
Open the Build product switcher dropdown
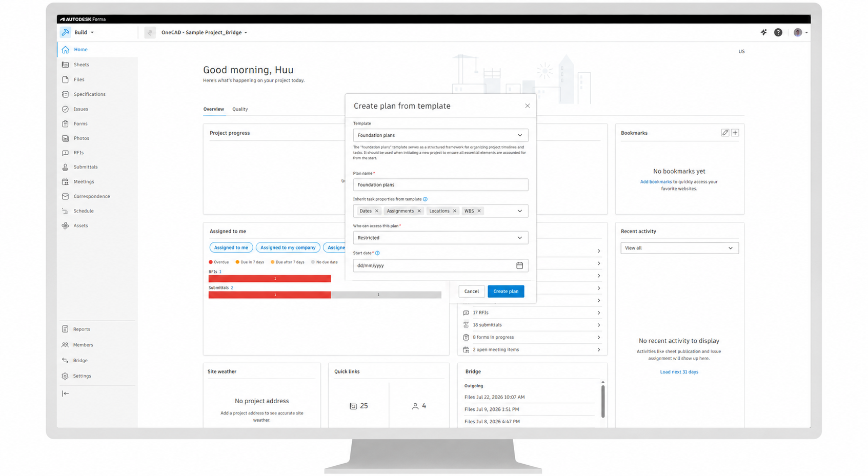click(x=77, y=32)
